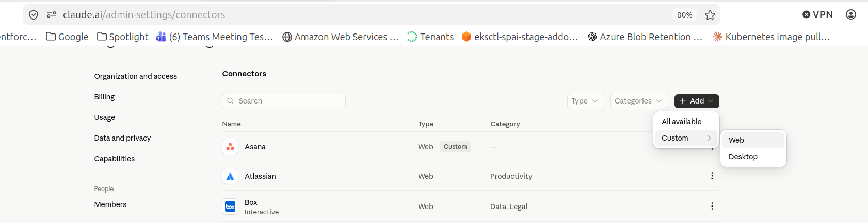Open the Teams Meeting bookmark
The height and width of the screenshot is (223, 868).
coord(215,37)
